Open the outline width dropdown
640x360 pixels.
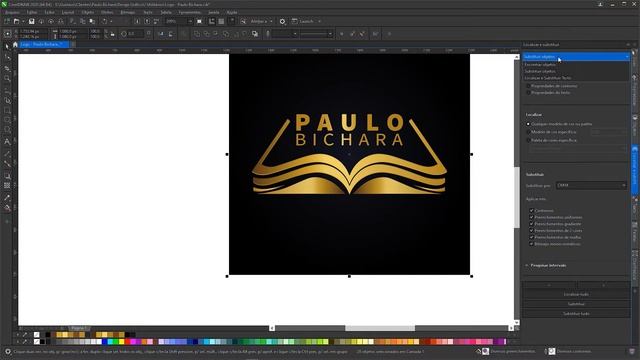tap(295, 34)
